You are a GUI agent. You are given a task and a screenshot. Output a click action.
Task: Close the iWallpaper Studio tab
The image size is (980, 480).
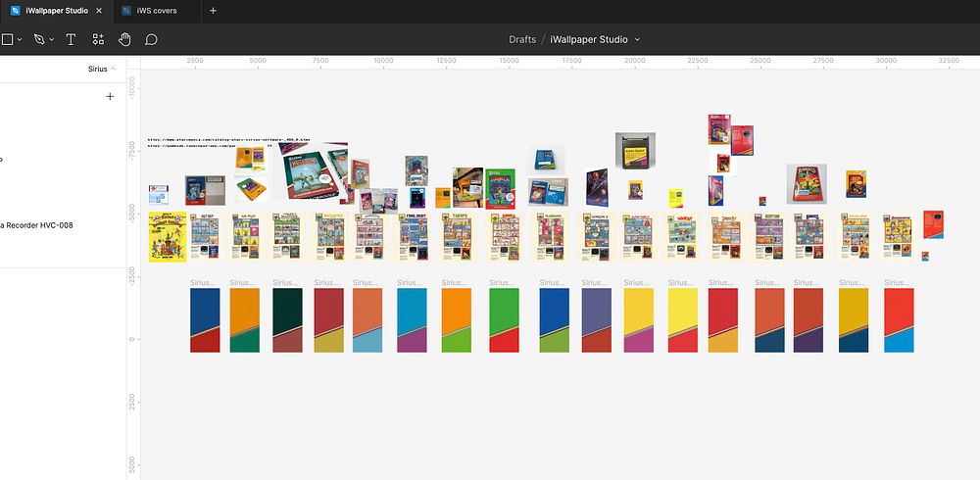coord(99,11)
